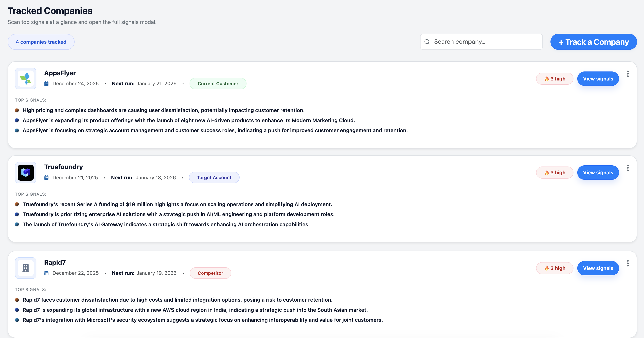This screenshot has width=644, height=338.
Task: Click the Rapid7 building icon
Action: [25, 268]
